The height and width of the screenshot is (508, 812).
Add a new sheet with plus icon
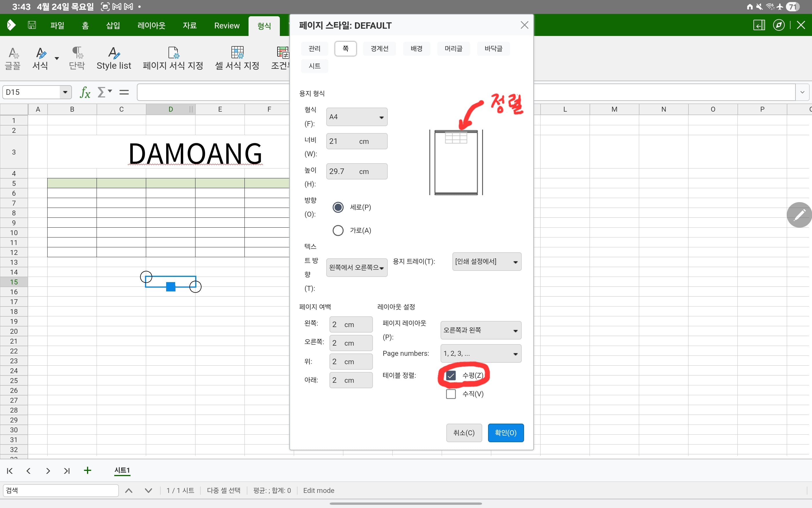click(x=87, y=470)
